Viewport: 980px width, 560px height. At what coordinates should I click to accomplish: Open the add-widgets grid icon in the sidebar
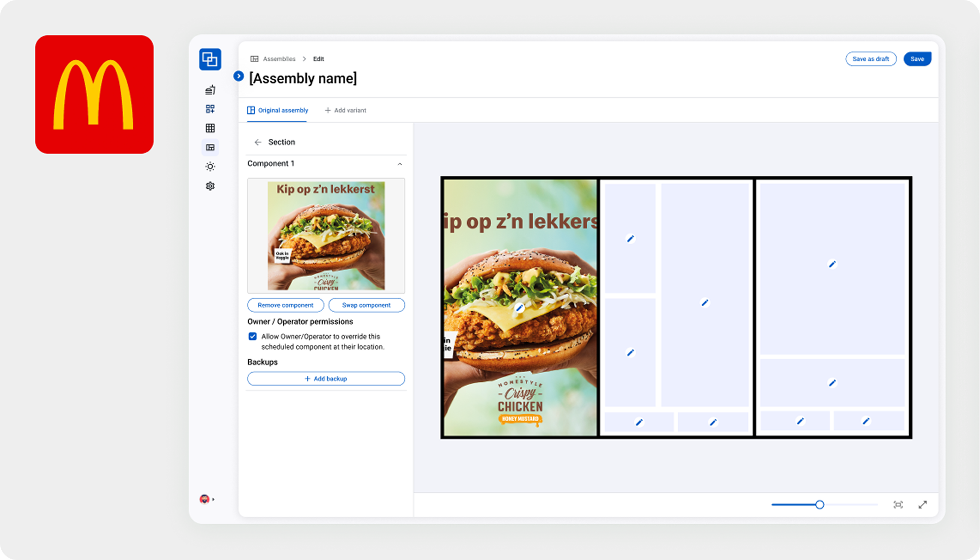(x=210, y=109)
